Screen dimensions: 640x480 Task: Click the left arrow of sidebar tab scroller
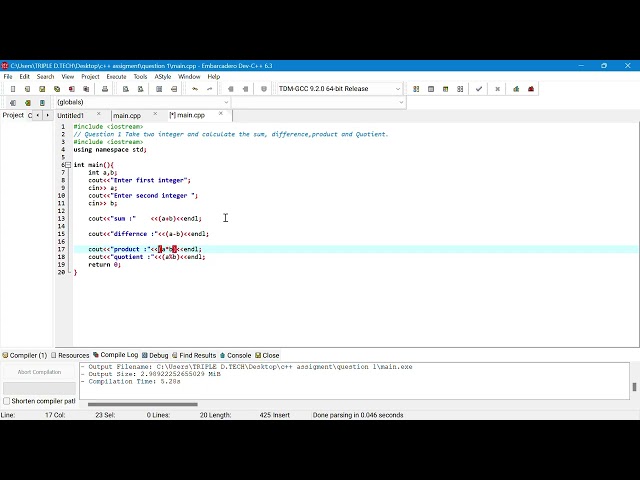tap(38, 116)
